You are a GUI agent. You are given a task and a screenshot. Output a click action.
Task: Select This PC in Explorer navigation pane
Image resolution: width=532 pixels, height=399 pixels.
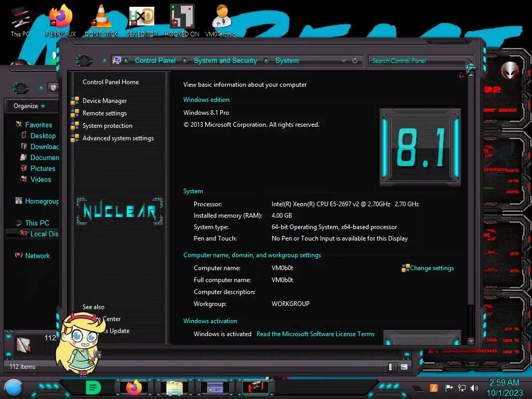pyautogui.click(x=37, y=223)
